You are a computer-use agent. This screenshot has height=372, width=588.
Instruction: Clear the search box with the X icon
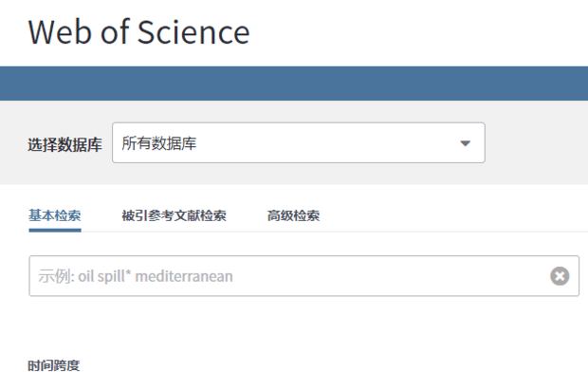560,276
